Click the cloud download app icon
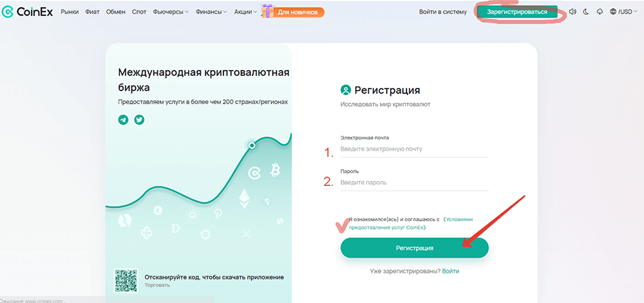 pyautogui.click(x=600, y=12)
